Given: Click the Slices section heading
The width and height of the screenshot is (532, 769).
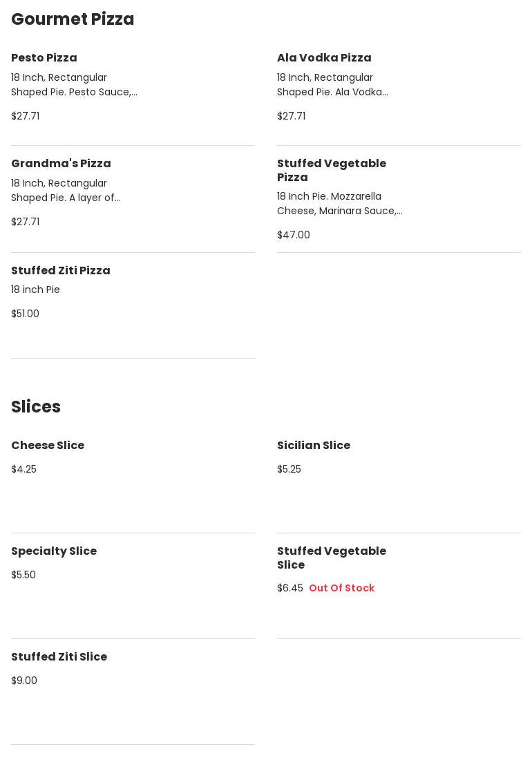Looking at the screenshot, I should click(x=36, y=407).
